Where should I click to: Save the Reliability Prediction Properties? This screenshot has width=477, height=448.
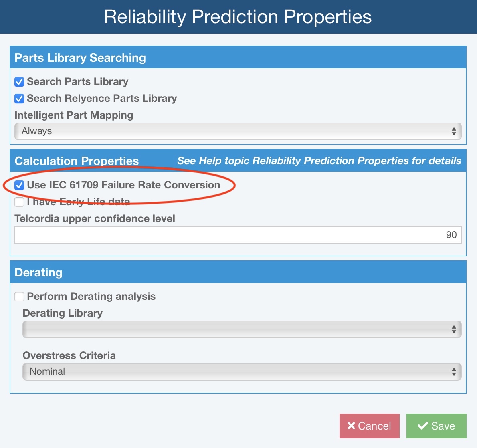pyautogui.click(x=436, y=426)
